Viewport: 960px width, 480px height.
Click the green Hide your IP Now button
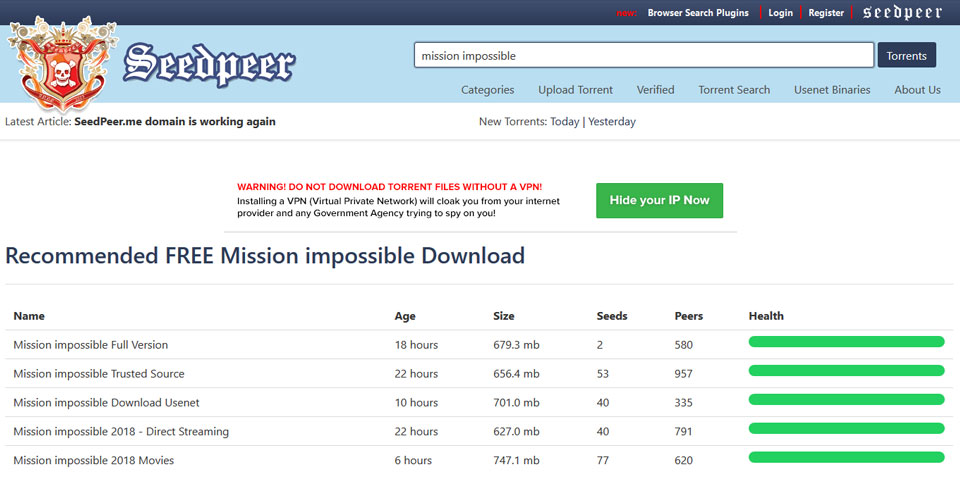(x=659, y=200)
